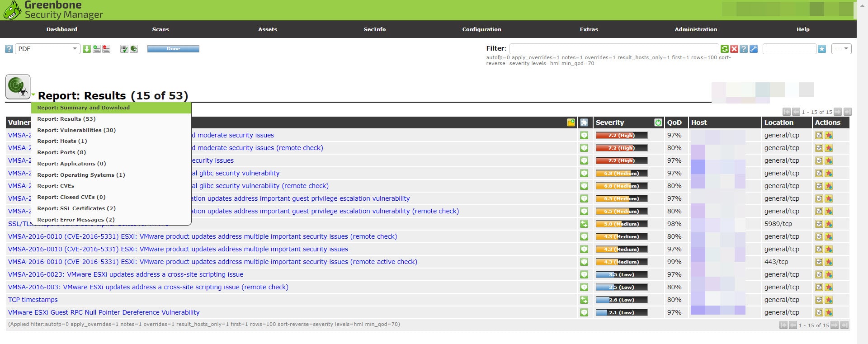Open the TCP timestamps result link
Image resolution: width=868 pixels, height=344 pixels.
pyautogui.click(x=33, y=300)
